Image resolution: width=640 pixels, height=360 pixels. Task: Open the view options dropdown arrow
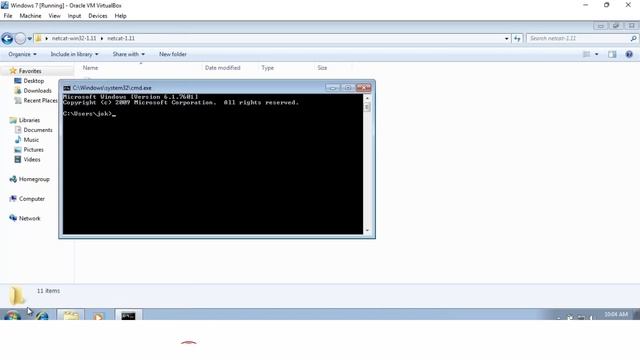596,54
